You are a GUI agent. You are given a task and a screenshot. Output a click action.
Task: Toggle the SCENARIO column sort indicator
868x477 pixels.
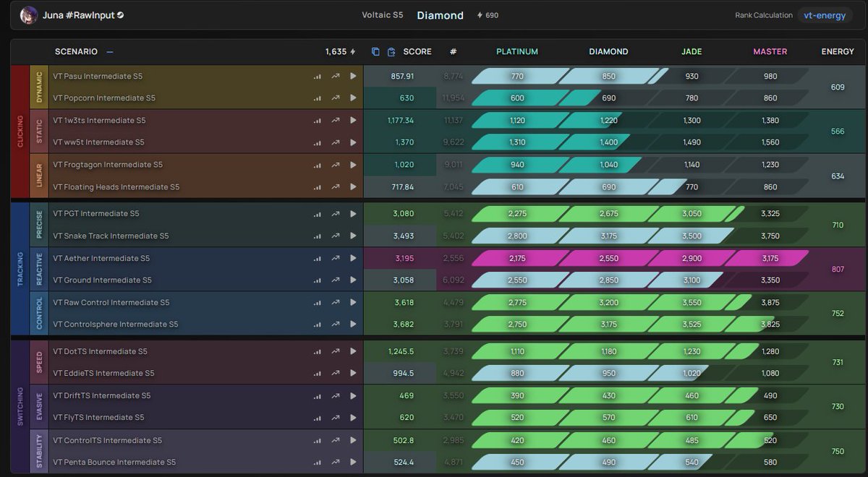[109, 51]
